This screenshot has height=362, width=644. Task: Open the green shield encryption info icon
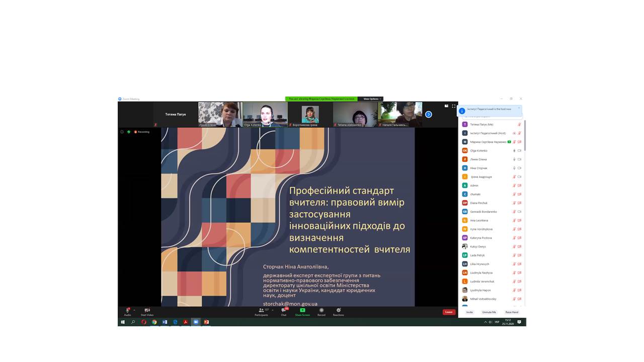[129, 132]
